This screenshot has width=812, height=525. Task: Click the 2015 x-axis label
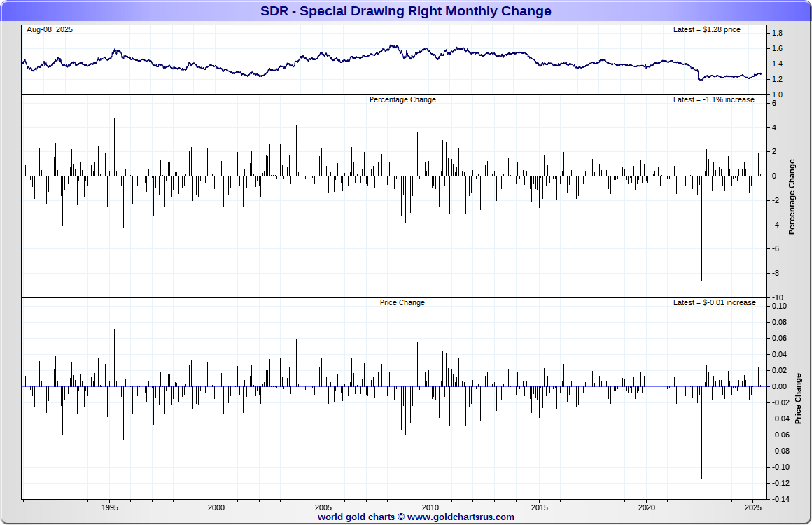[539, 508]
